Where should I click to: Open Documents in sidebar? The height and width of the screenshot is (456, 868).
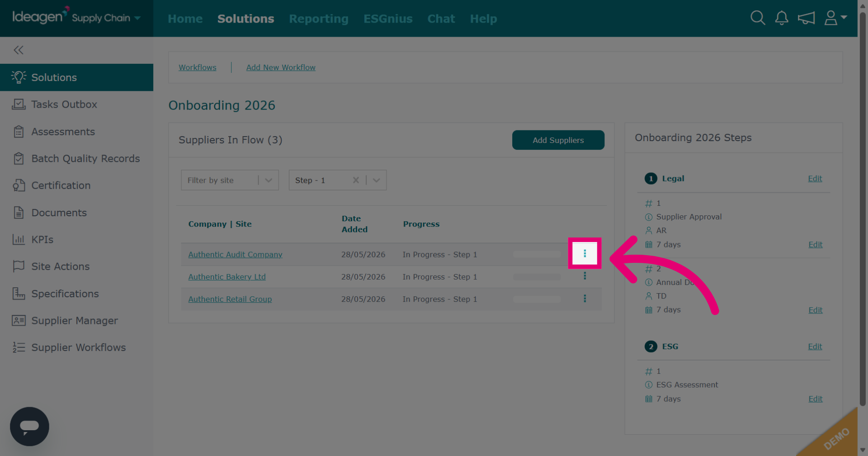(59, 213)
